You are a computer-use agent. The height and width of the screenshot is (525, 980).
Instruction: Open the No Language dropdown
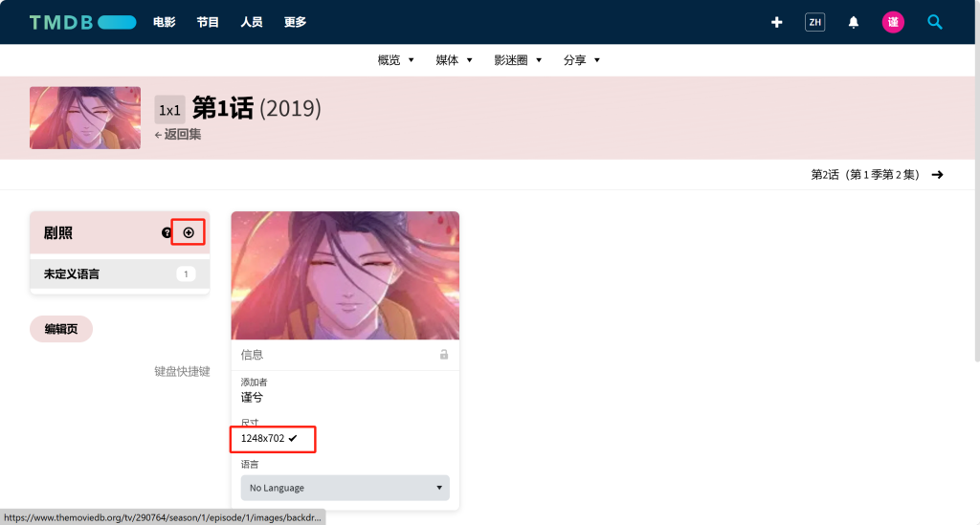(x=345, y=488)
